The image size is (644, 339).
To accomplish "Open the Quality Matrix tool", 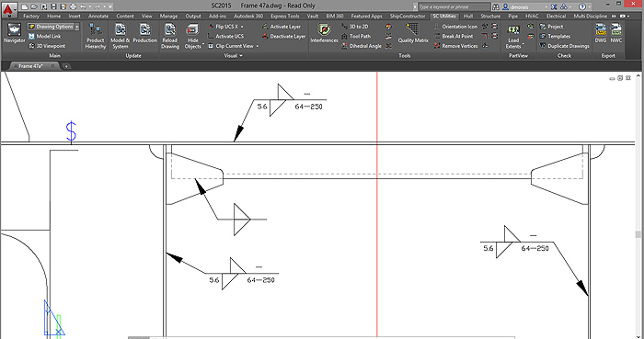I will point(413,34).
